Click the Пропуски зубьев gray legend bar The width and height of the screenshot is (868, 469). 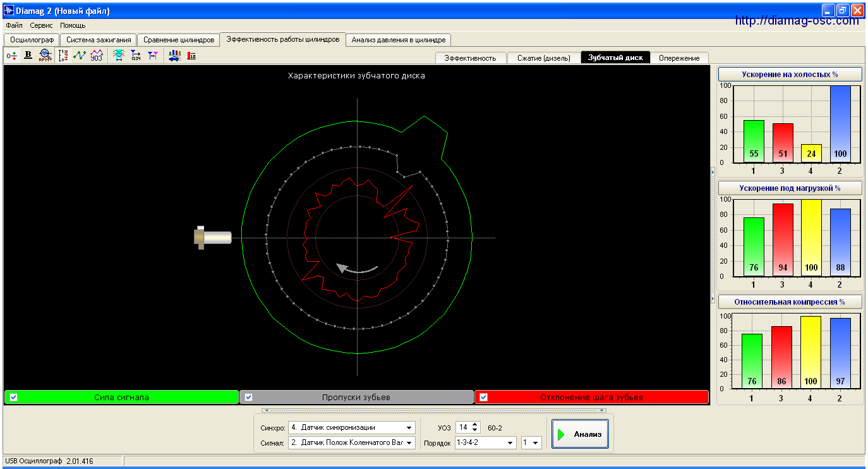[356, 397]
